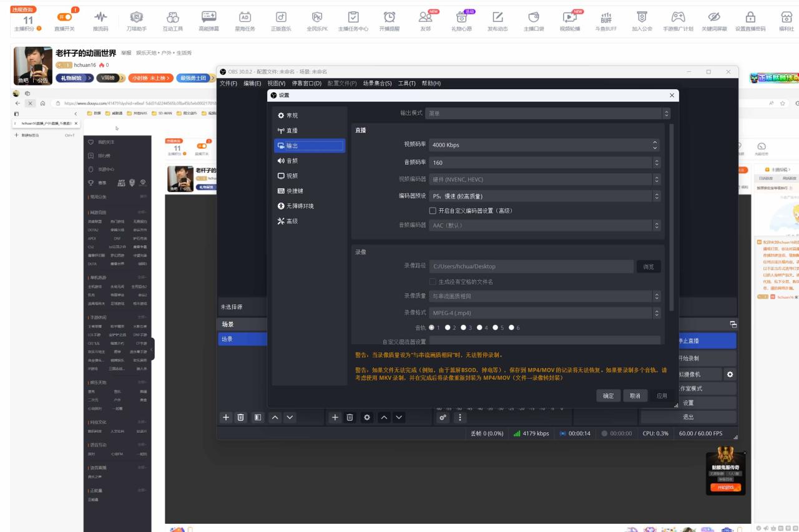Image resolution: width=799 pixels, height=532 pixels.
Task: Click 举报 report link beside room title
Action: tap(126, 53)
